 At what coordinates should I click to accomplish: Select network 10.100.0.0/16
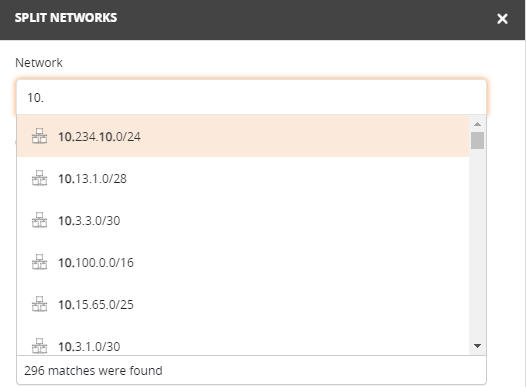(x=243, y=262)
